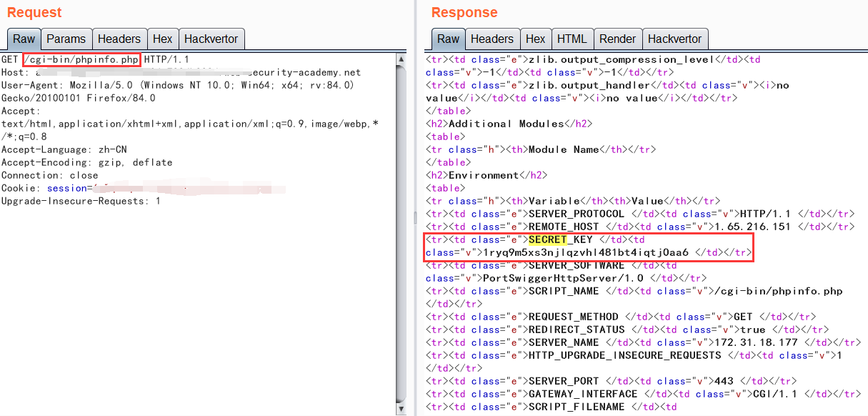Open the Response Headers tab
The width and height of the screenshot is (868, 416).
[492, 39]
